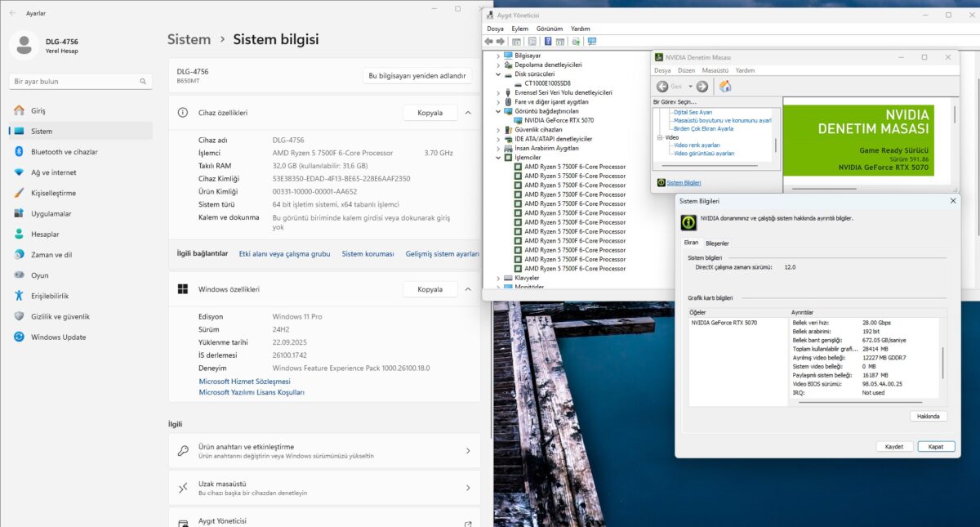
Task: Select Hesaplar person icon in sidebar
Action: (19, 234)
